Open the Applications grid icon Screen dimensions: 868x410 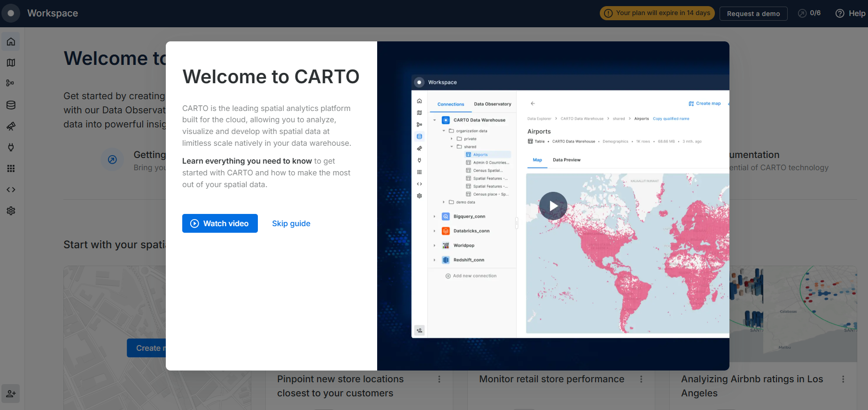[11, 168]
